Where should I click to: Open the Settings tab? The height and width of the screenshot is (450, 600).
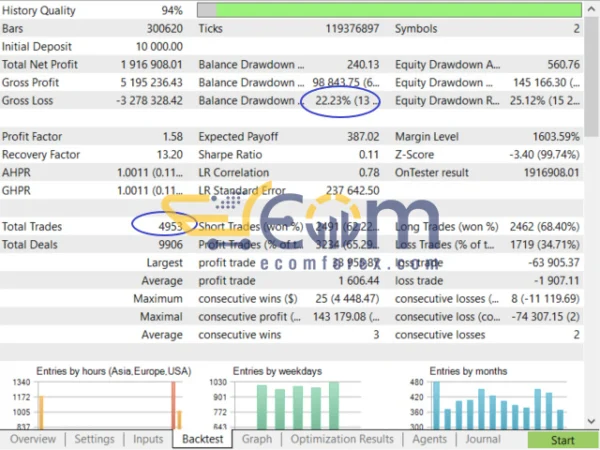coord(95,439)
